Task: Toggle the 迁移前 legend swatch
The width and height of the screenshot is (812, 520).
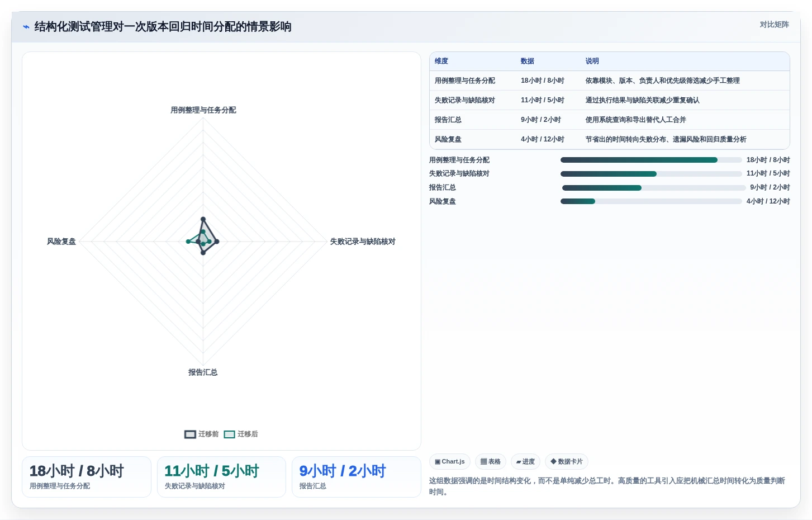Action: (x=190, y=434)
